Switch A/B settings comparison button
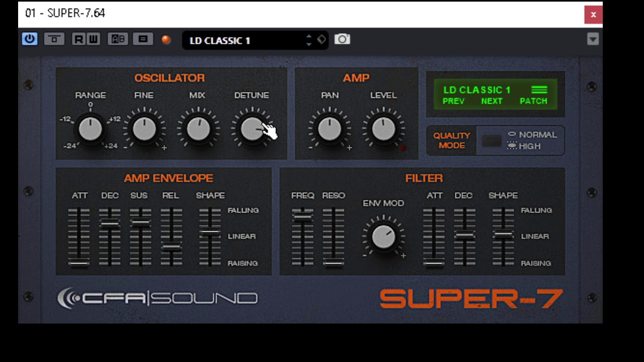The width and height of the screenshot is (644, 362). pos(118,39)
